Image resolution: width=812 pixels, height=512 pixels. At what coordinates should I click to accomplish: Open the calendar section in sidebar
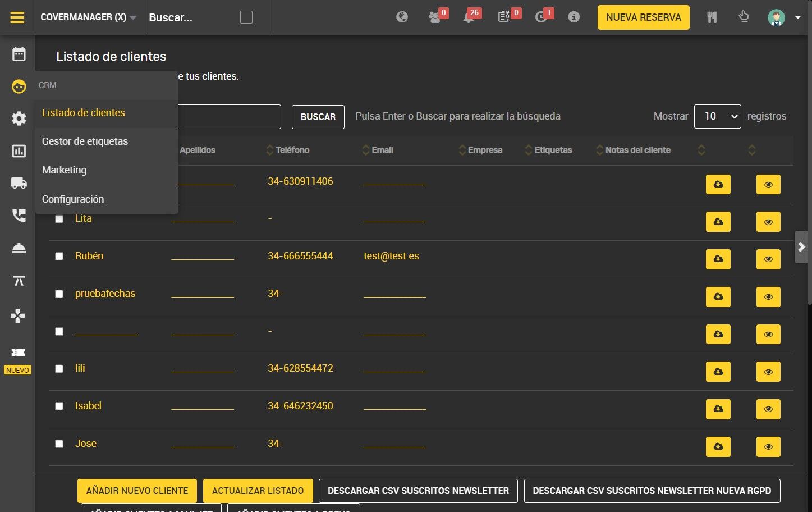tap(19, 54)
